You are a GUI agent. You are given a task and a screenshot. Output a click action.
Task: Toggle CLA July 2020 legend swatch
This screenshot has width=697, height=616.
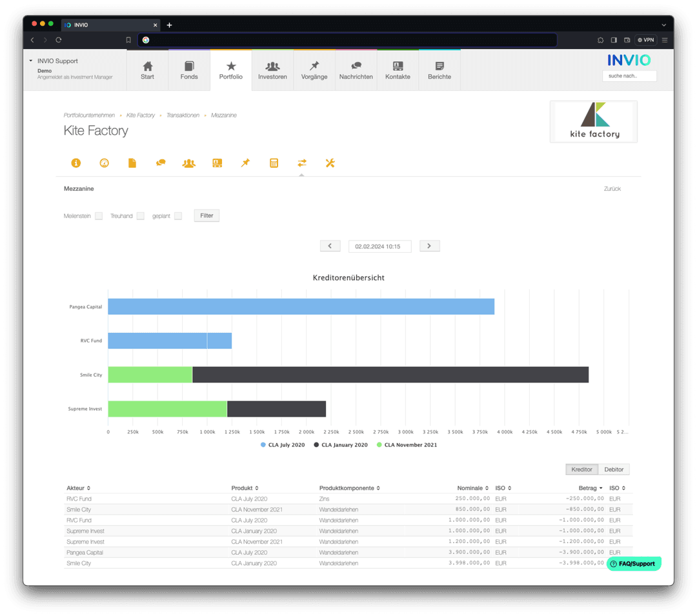click(263, 445)
